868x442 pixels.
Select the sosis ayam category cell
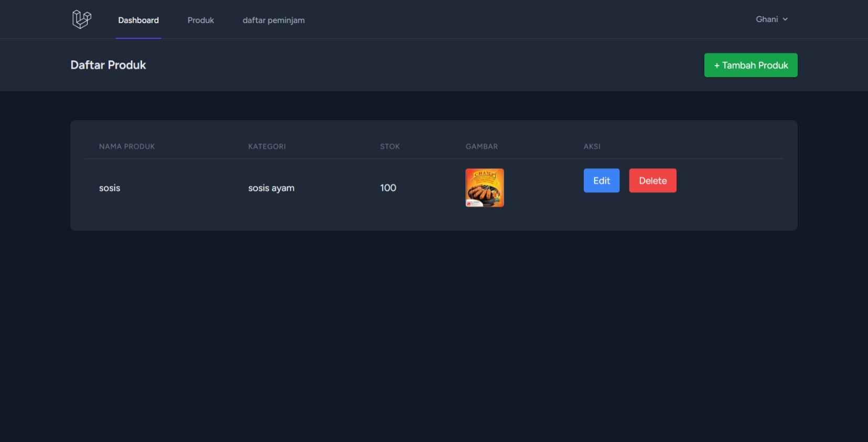(x=271, y=188)
